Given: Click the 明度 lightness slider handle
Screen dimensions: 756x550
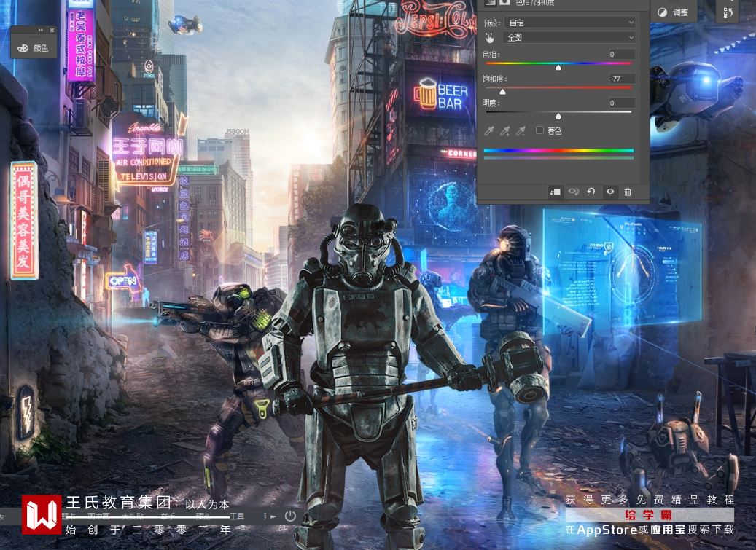Looking at the screenshot, I should (x=558, y=116).
